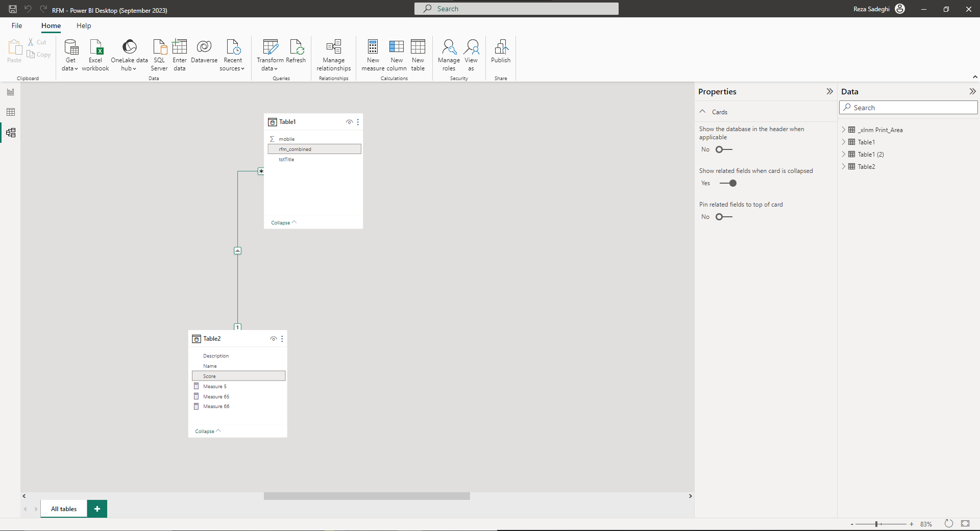Create a New measure
The height and width of the screenshot is (531, 980).
click(x=373, y=55)
